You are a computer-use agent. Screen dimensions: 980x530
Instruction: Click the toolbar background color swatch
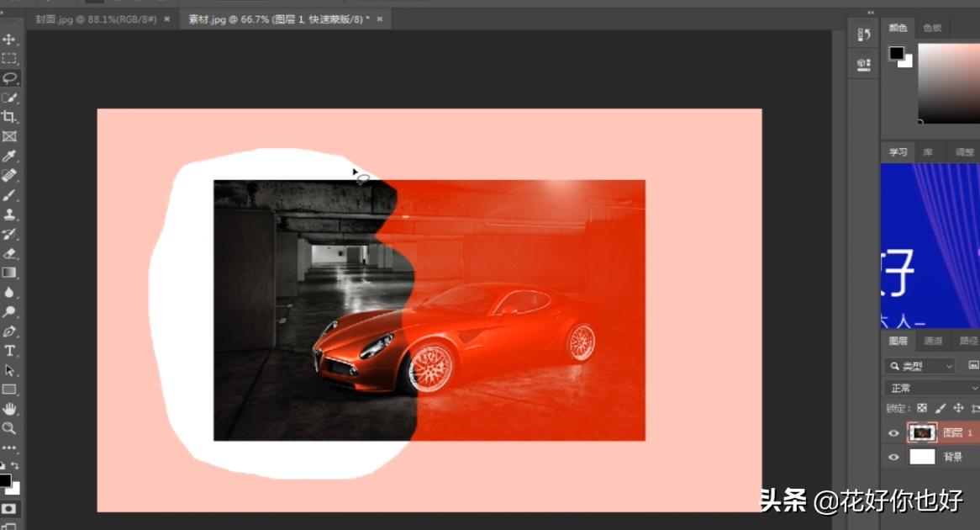16,490
